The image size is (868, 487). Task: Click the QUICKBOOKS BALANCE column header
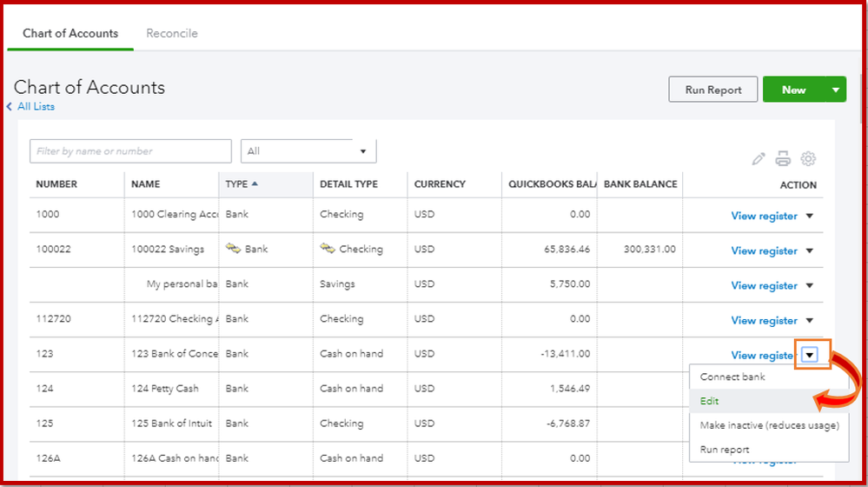pyautogui.click(x=552, y=184)
